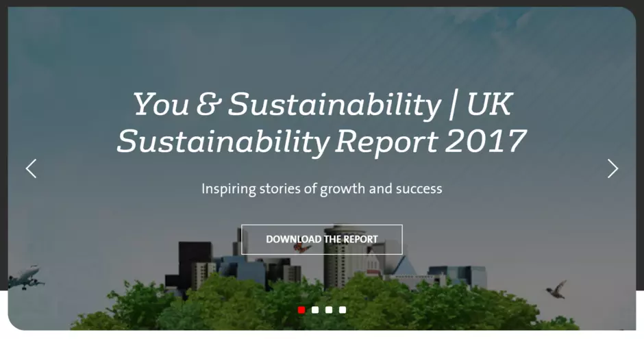Click the 'You & Sustainability | UK' heading line
This screenshot has width=644, height=339.
click(322, 105)
